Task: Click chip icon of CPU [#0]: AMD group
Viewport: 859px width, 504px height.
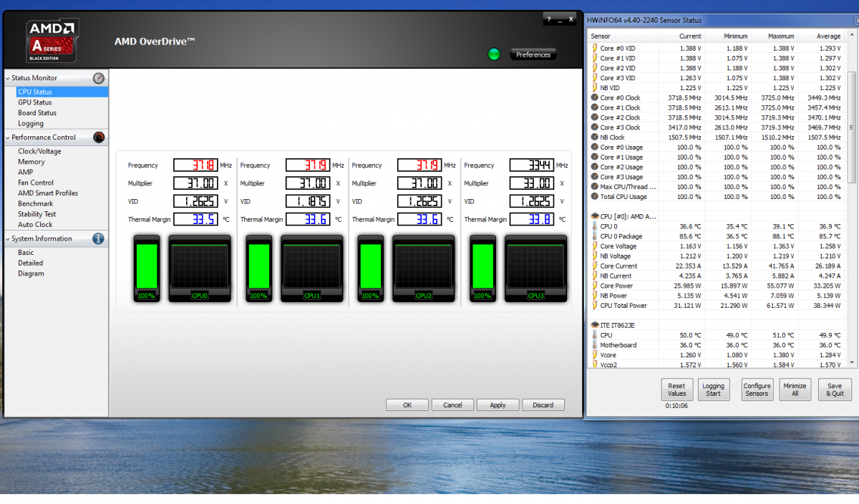Action: pyautogui.click(x=594, y=215)
